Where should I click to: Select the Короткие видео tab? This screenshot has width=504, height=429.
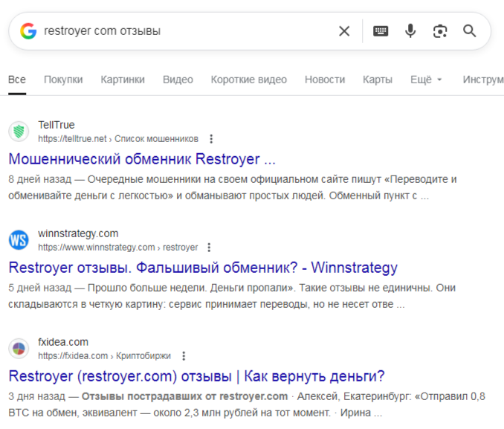point(248,80)
